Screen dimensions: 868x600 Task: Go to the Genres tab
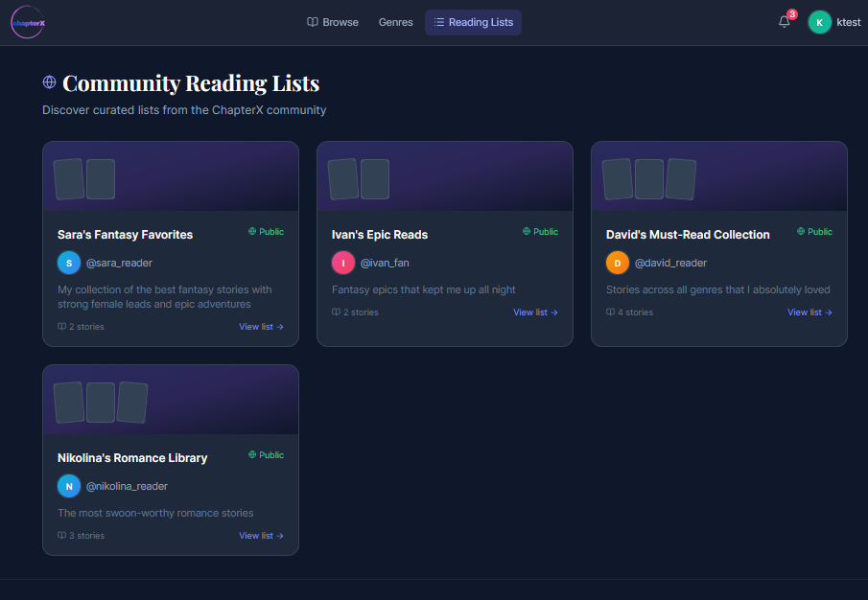click(x=396, y=22)
